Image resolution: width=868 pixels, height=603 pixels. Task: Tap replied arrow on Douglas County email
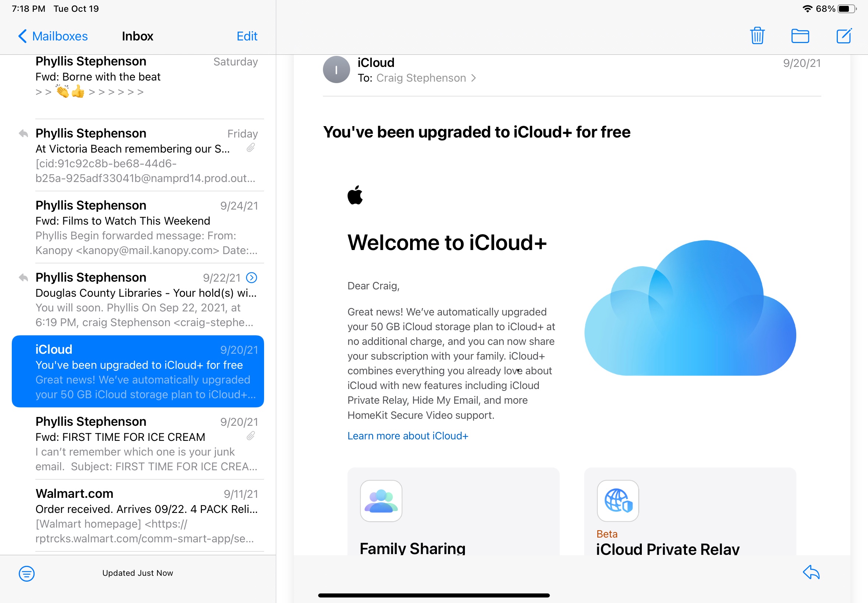24,278
